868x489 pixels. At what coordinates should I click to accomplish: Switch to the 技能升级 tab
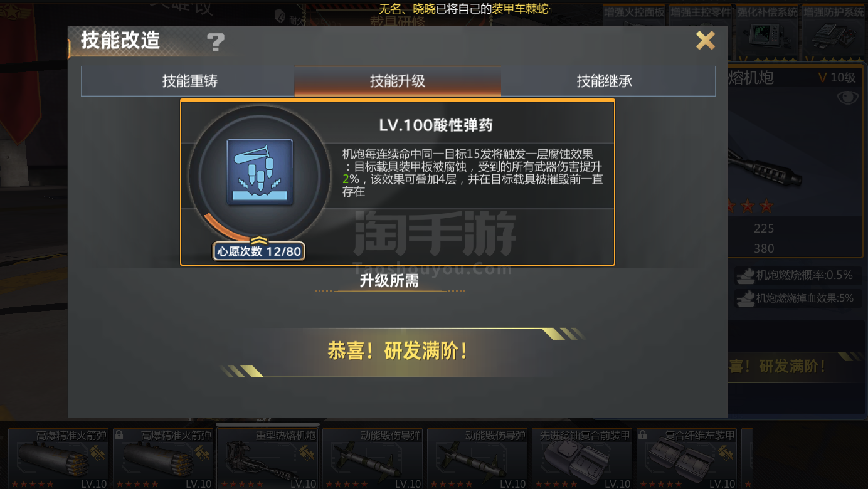[398, 81]
